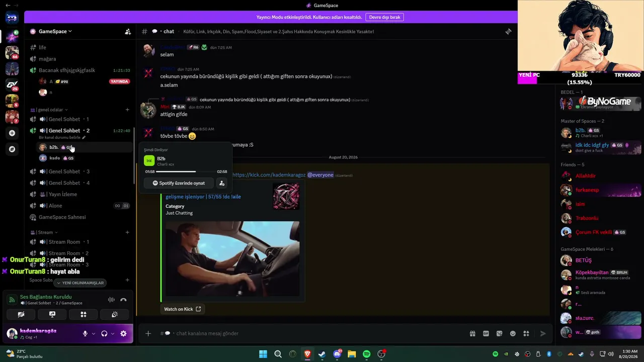Join Genel Sohbet 1 voice channel
The image size is (644, 362).
coord(80,119)
